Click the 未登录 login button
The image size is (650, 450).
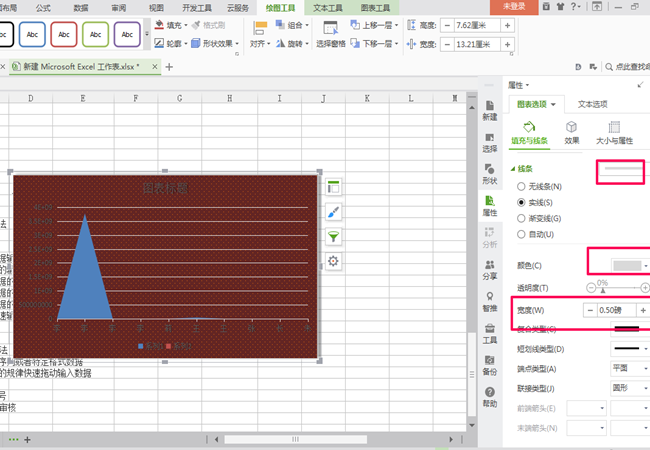click(514, 7)
